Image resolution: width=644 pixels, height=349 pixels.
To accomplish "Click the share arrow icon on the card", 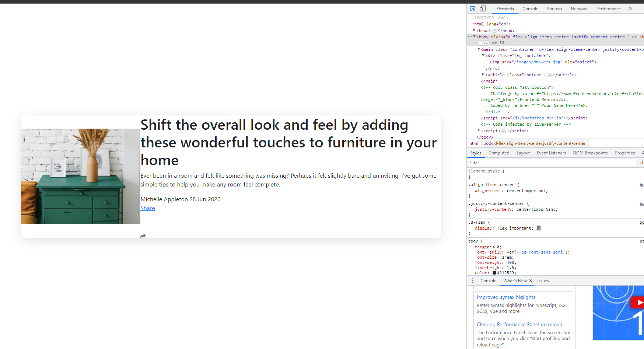I will [x=143, y=235].
